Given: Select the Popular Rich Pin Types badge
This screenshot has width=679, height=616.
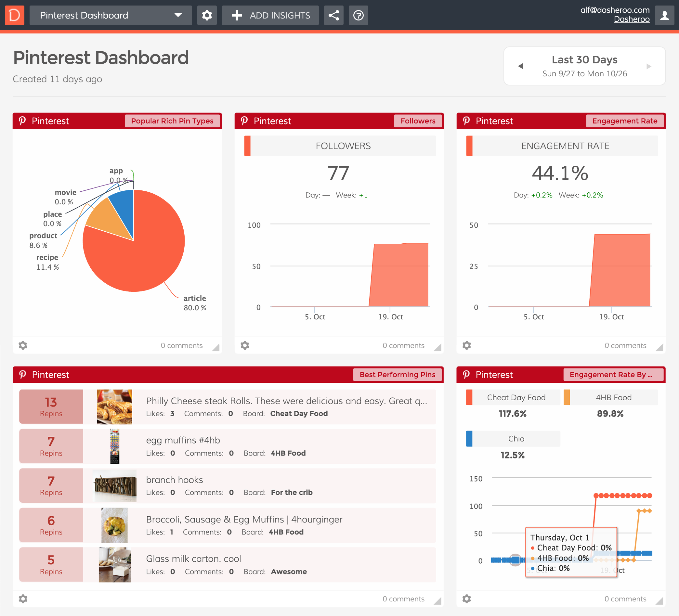Looking at the screenshot, I should tap(172, 121).
